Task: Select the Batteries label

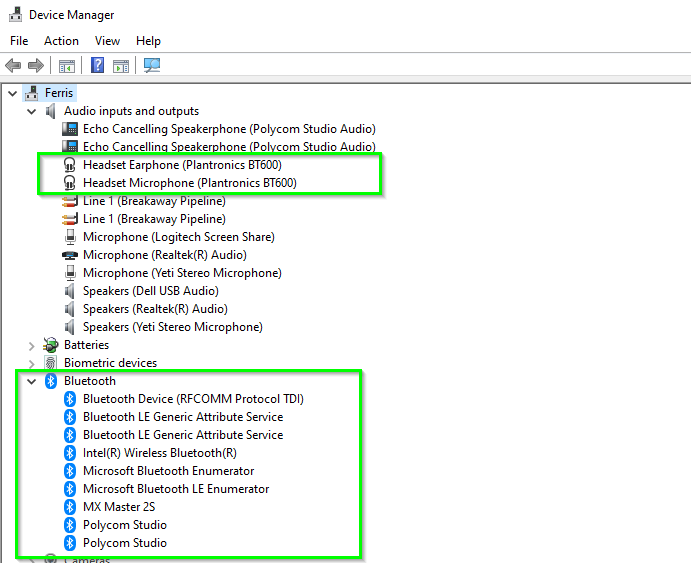Action: click(86, 345)
